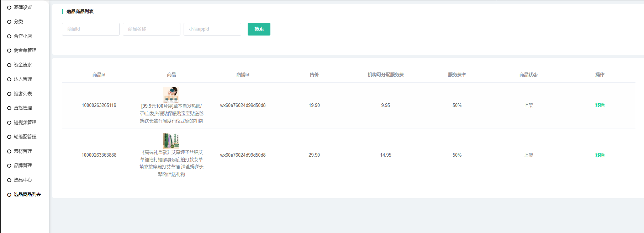Viewport: 644px width, 233px height.
Task: Open the eye mask product thumbnail
Action: pos(171,94)
